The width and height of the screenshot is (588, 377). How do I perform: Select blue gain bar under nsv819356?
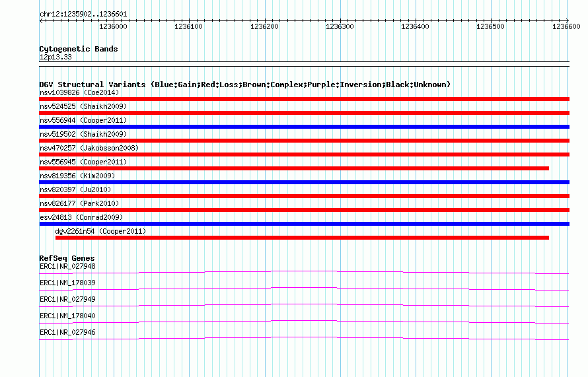(x=304, y=182)
